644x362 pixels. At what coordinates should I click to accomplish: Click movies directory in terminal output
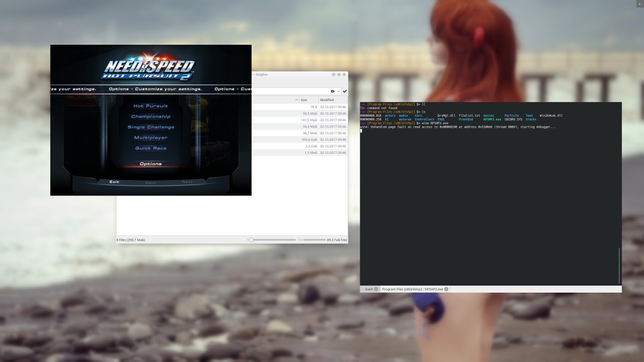(489, 116)
